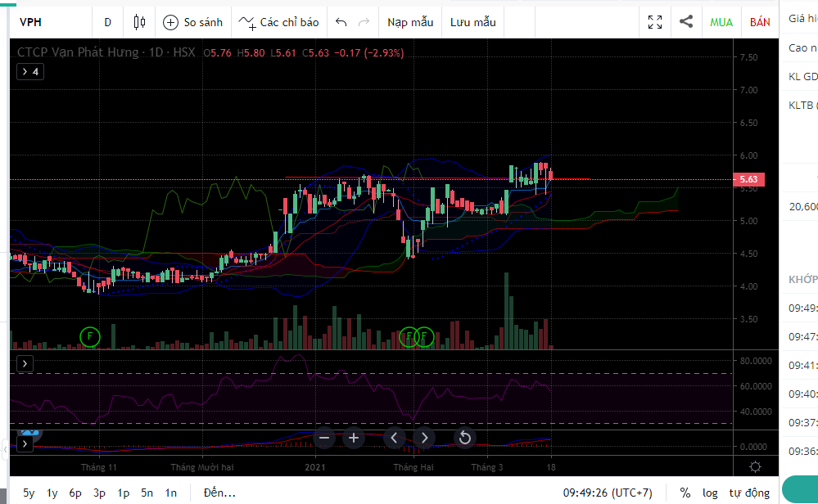This screenshot has width=818, height=504.
Task: Click the green MUA buy button
Action: [721, 22]
